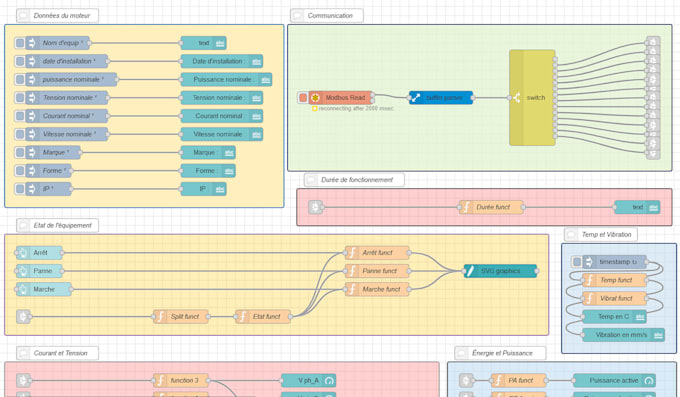The image size is (680, 397).
Task: Select the PA funct function node
Action: pos(519,381)
